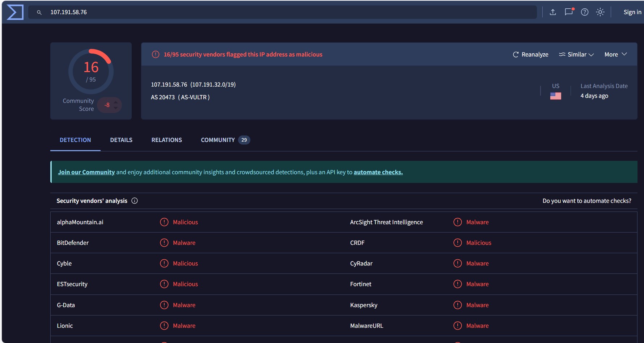Click the BitDefender vendor name
Screen dimensions: 644x343
[73, 243]
